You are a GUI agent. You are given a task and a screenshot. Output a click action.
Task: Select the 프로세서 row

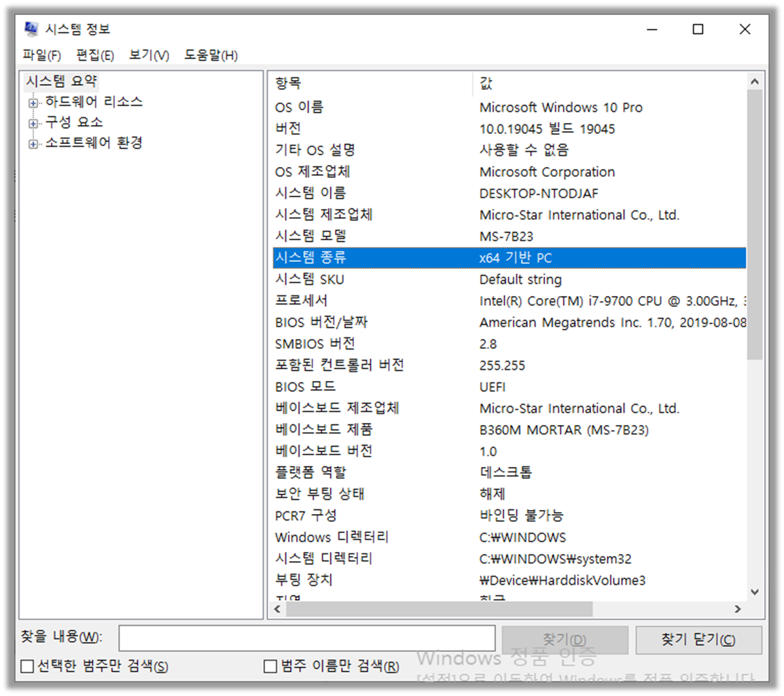(510, 301)
